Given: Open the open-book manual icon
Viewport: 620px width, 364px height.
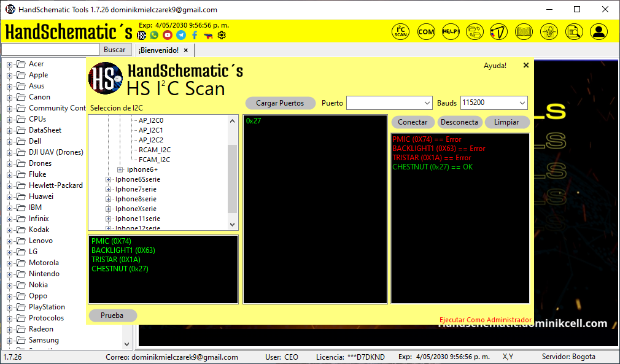Looking at the screenshot, I should pyautogui.click(x=524, y=32).
